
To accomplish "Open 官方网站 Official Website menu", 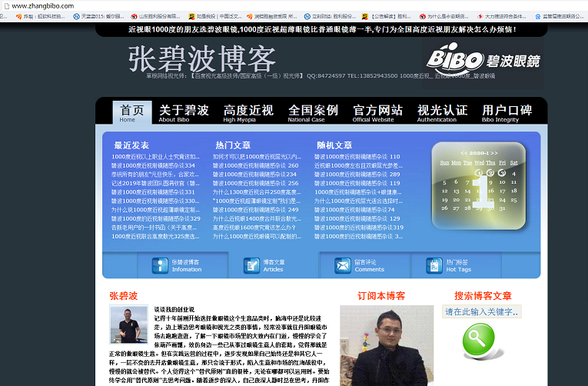I will 377,113.
